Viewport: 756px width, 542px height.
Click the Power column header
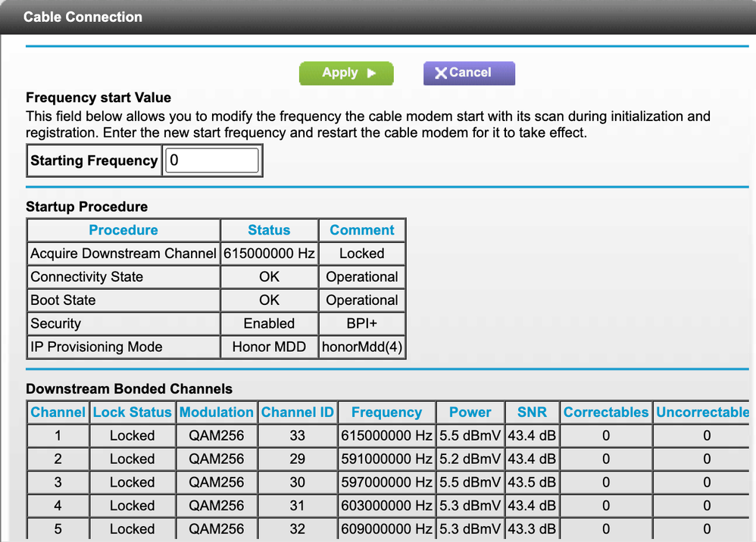click(x=470, y=413)
